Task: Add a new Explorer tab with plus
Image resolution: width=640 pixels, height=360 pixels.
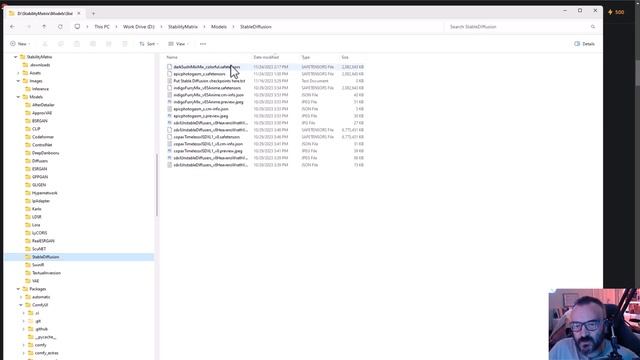Action: [x=93, y=13]
